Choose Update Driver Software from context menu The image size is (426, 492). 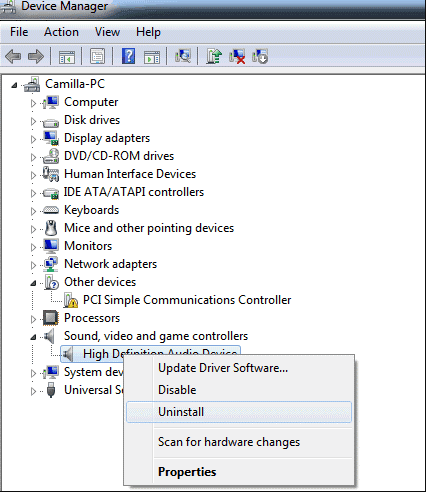click(x=239, y=368)
